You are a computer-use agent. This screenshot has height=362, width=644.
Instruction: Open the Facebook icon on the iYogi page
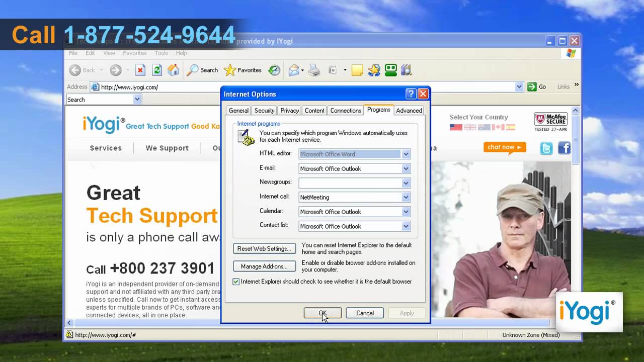pos(564,148)
